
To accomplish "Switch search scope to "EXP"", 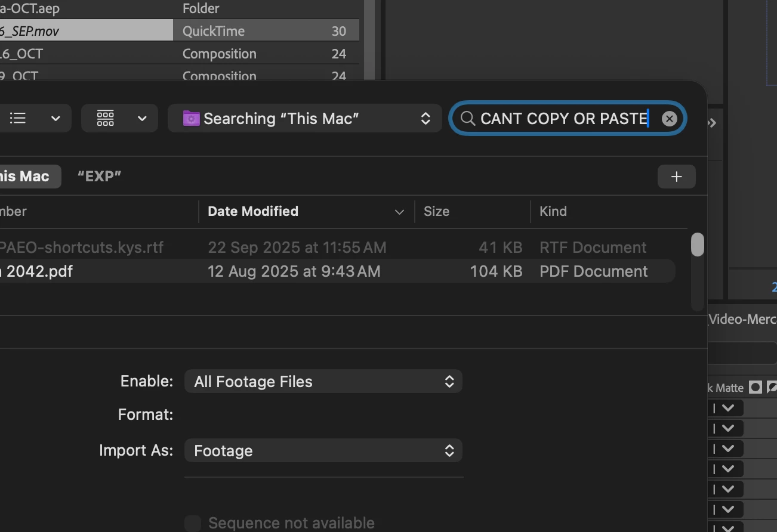I will (99, 176).
